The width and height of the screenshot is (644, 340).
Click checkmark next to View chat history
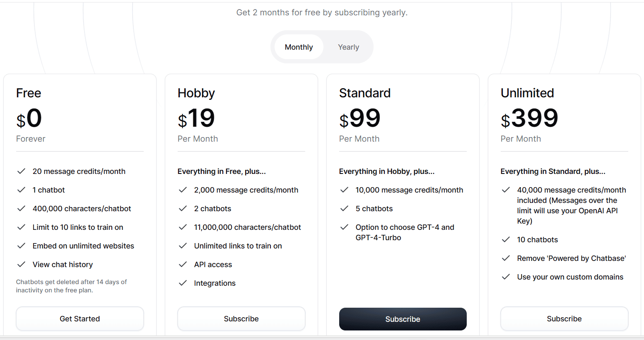(21, 264)
